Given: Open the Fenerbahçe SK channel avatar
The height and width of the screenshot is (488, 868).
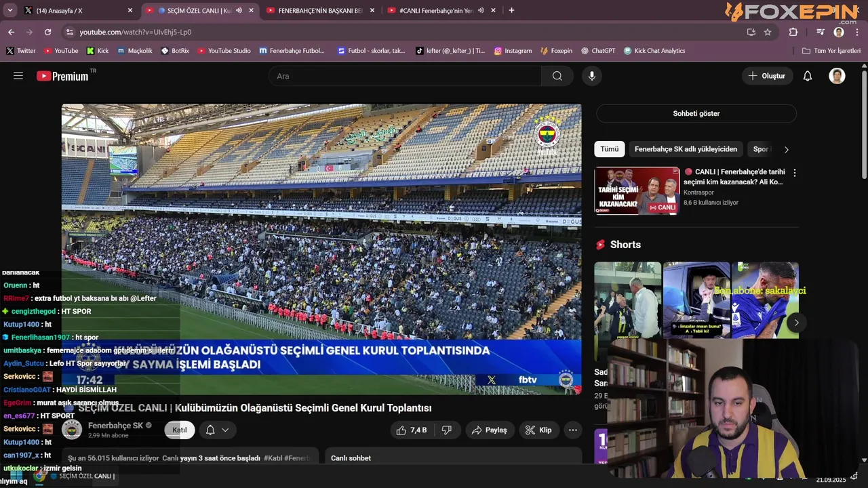Looking at the screenshot, I should (x=72, y=430).
